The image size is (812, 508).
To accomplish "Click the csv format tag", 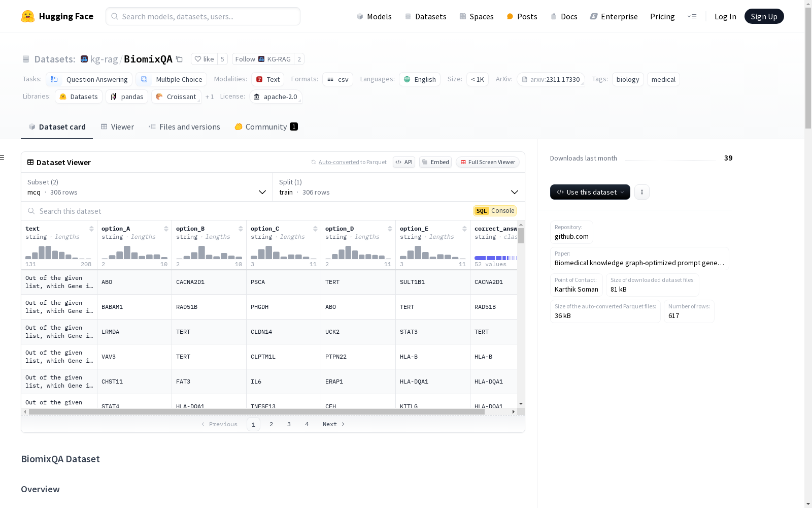I will pos(338,79).
